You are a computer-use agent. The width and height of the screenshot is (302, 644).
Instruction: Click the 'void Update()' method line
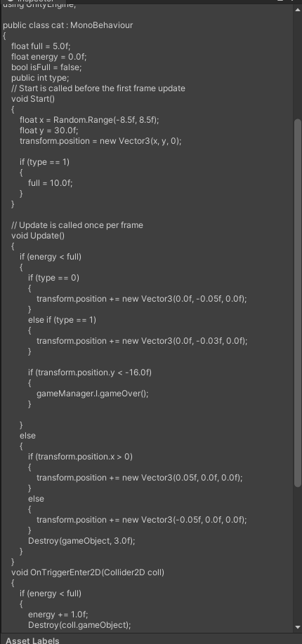[38, 235]
